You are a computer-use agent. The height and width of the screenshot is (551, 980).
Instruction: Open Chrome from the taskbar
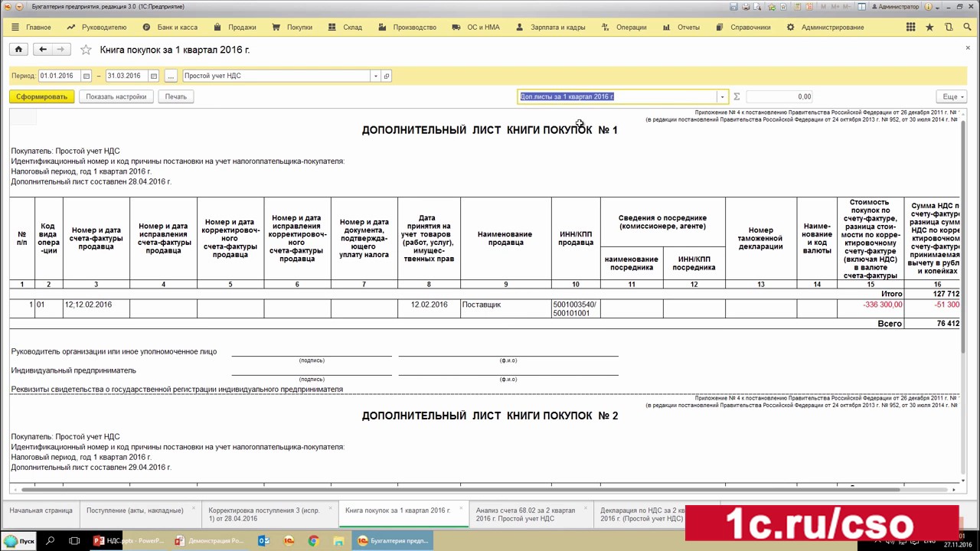313,541
